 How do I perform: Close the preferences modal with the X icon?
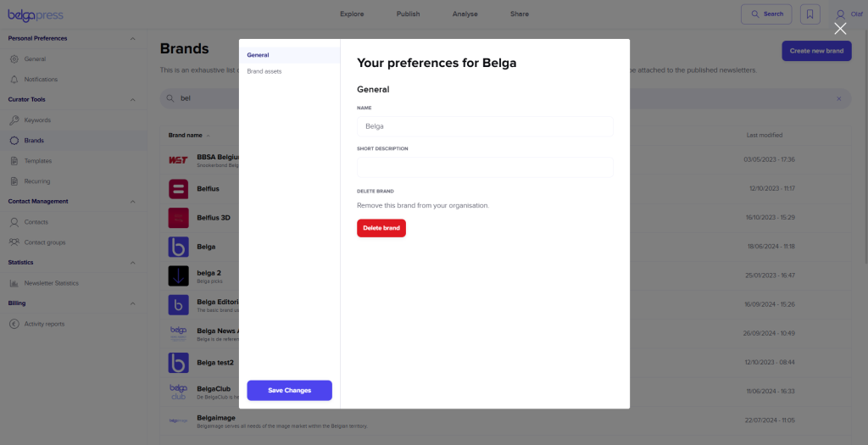(x=840, y=28)
